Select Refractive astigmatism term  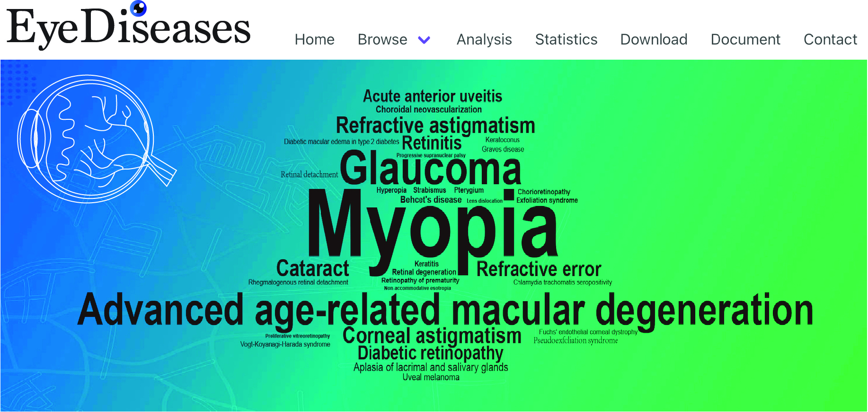click(x=435, y=125)
